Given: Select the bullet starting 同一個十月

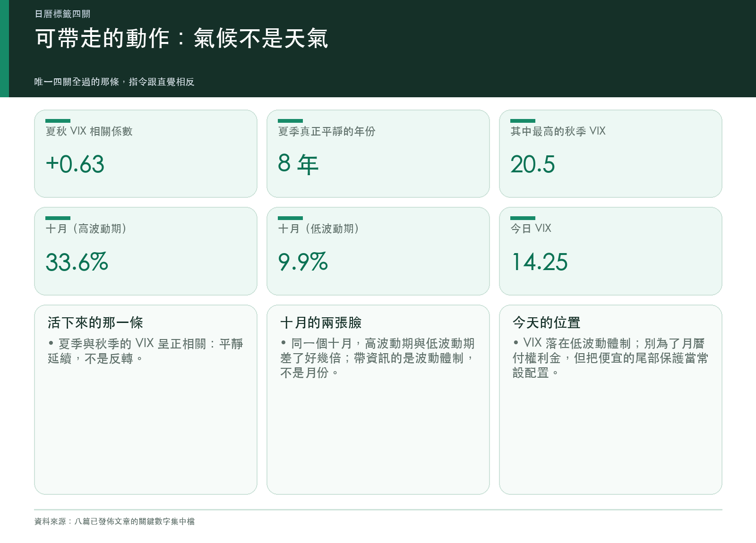Looking at the screenshot, I should (x=378, y=358).
